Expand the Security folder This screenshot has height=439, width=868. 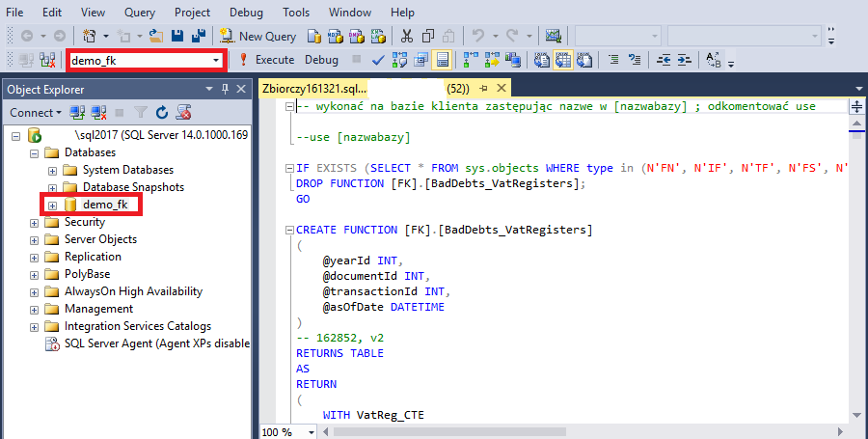(35, 223)
